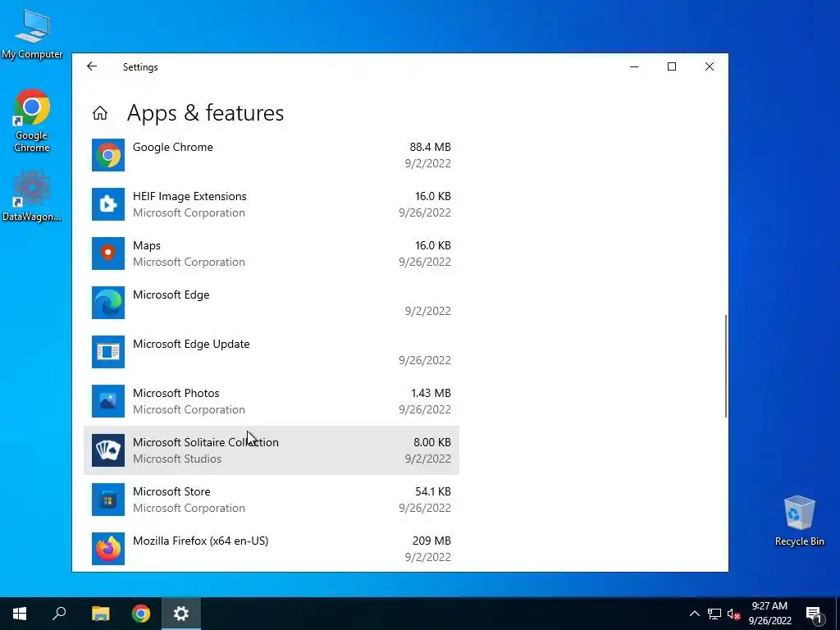The image size is (840, 630).
Task: Click the Settings gear on the taskbar
Action: 181,614
